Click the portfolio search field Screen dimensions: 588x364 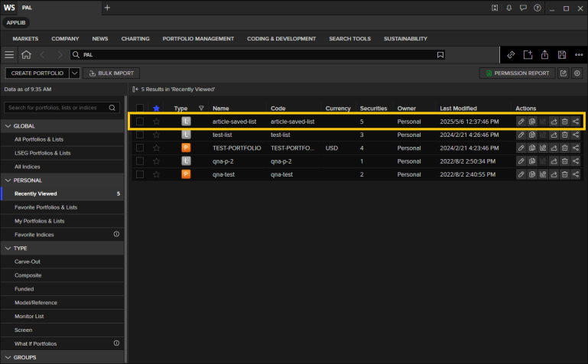62,108
